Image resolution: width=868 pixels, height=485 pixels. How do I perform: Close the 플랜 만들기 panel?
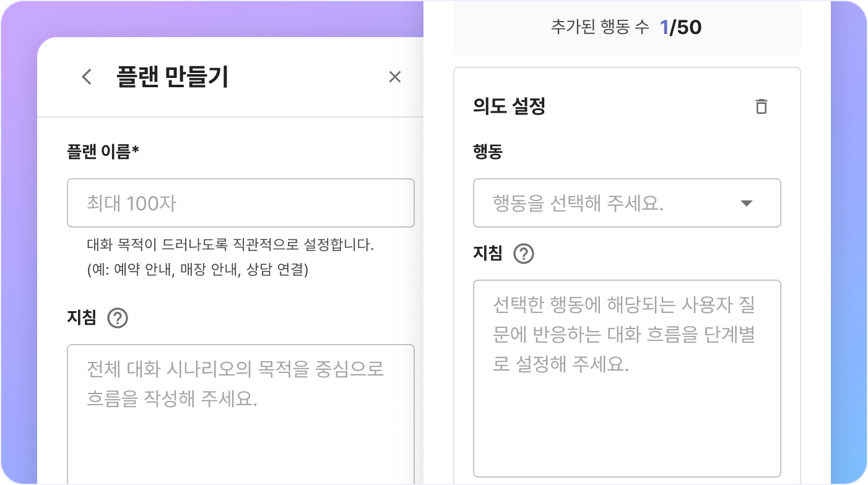point(395,77)
